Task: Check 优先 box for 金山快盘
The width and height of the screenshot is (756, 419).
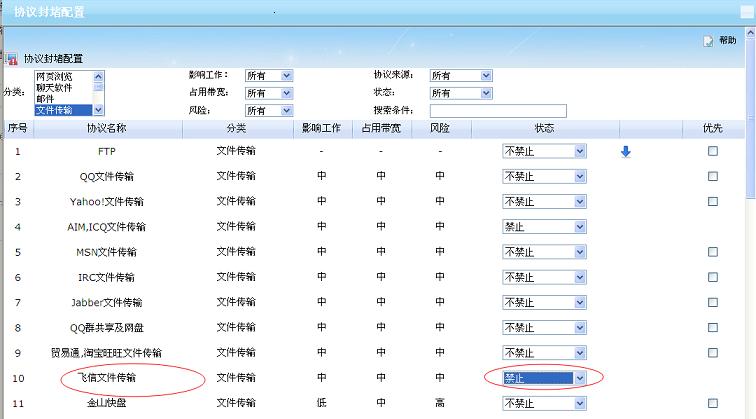Action: (x=712, y=403)
